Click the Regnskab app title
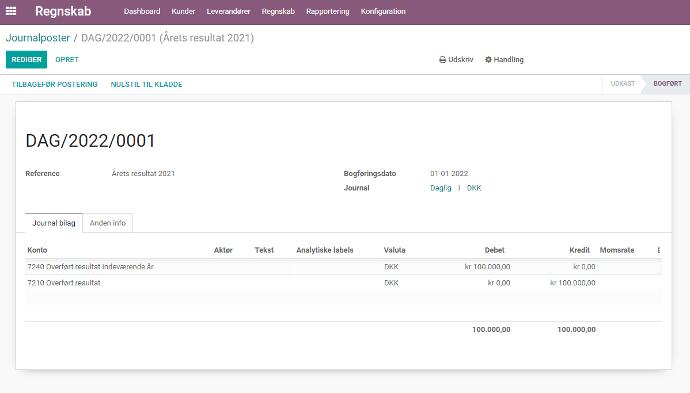The width and height of the screenshot is (690, 393). coord(63,11)
